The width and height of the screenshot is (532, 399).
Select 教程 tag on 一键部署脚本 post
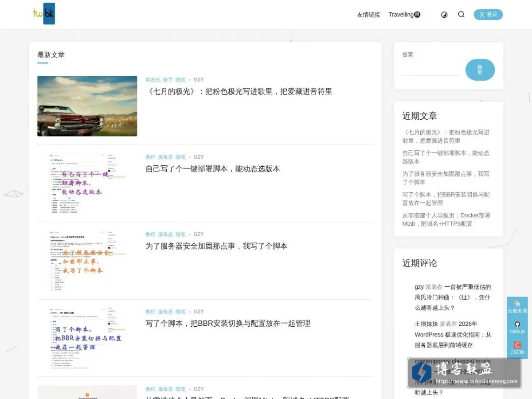click(151, 157)
